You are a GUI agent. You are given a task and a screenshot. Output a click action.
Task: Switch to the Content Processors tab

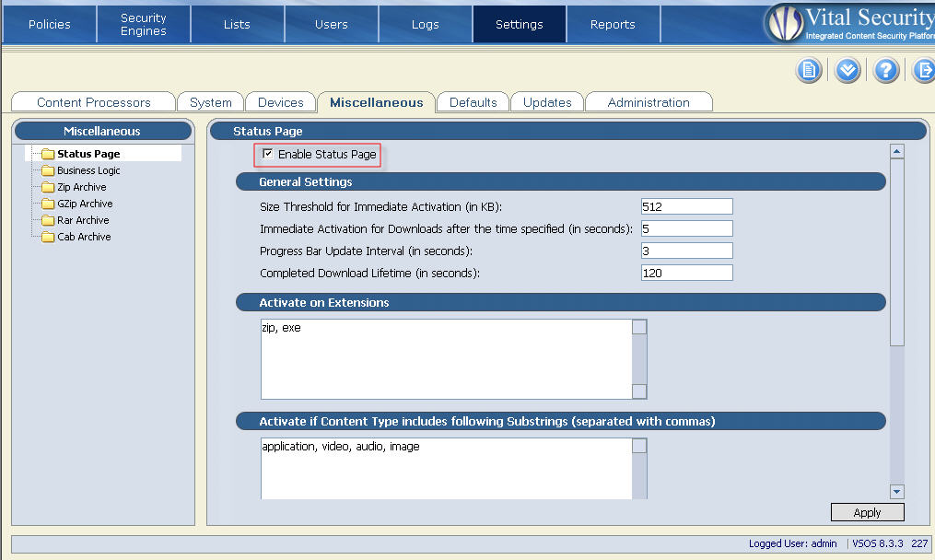coord(93,102)
